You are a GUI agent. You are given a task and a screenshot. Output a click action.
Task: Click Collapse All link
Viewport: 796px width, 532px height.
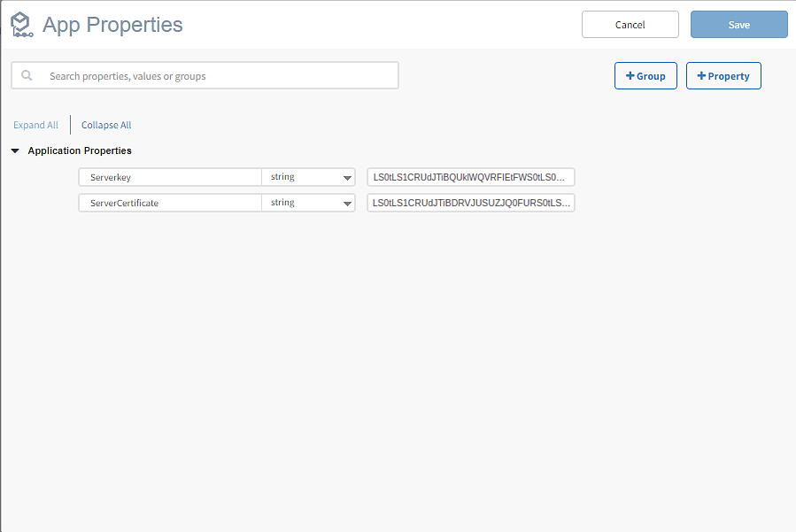coord(106,125)
